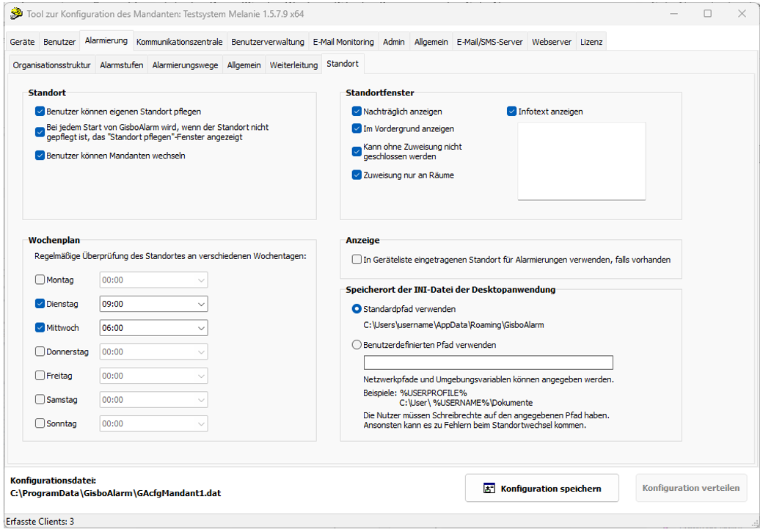Select the Standort sub-tab
This screenshot has height=532, width=763.
pos(343,64)
